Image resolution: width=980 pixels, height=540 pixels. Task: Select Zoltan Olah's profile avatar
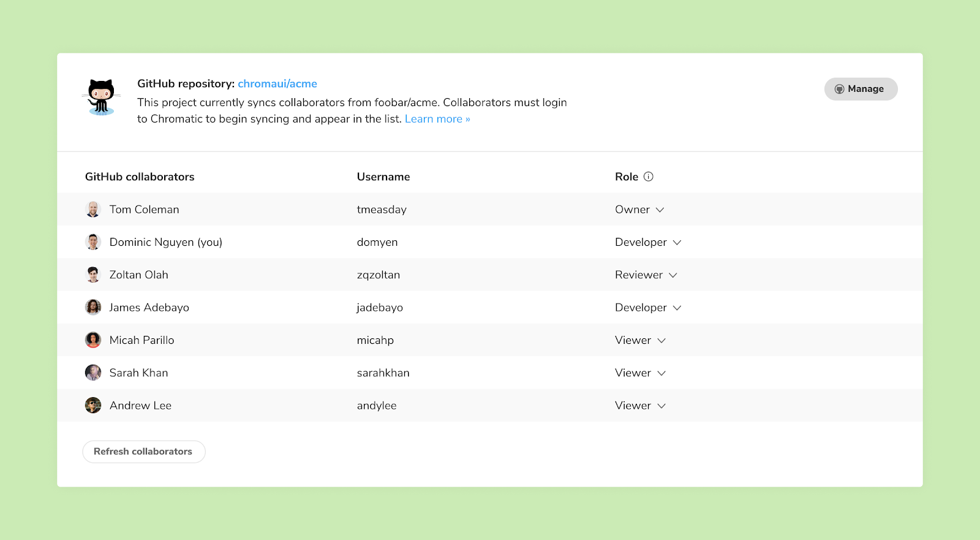[93, 275]
